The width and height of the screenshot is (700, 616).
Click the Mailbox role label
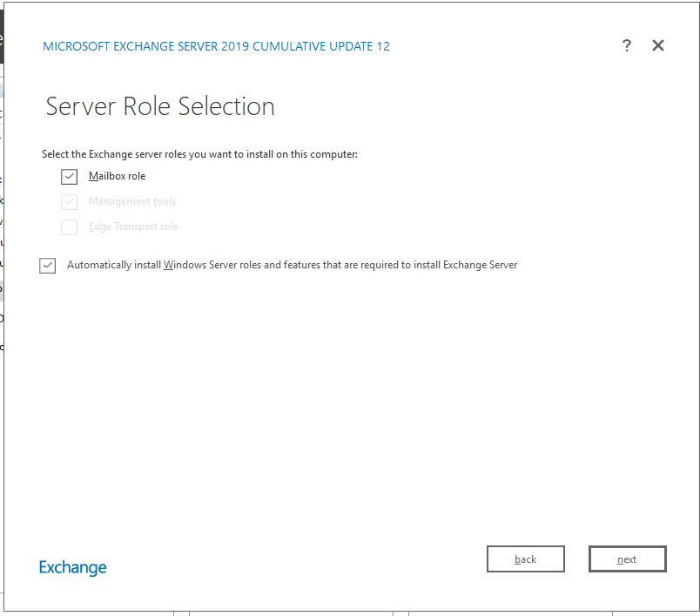[x=117, y=176]
